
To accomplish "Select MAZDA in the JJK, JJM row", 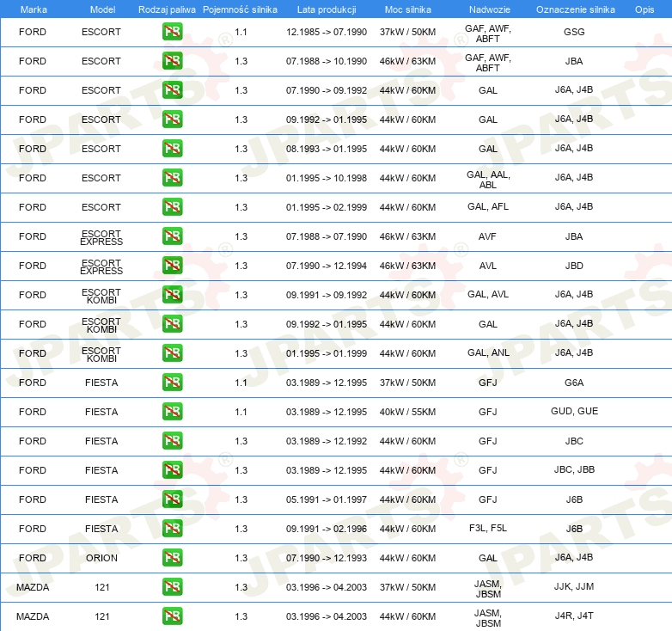I will coord(33,587).
